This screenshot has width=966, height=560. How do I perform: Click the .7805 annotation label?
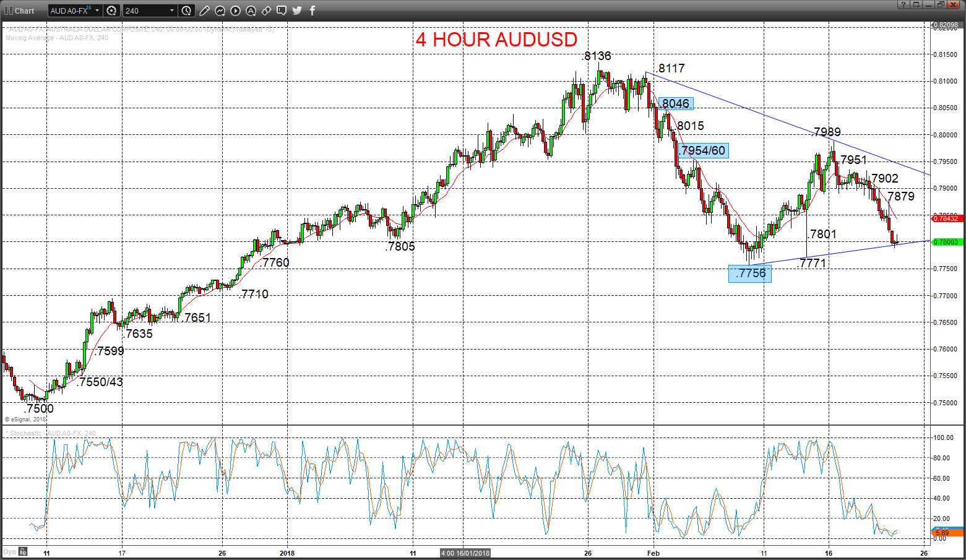[x=400, y=246]
